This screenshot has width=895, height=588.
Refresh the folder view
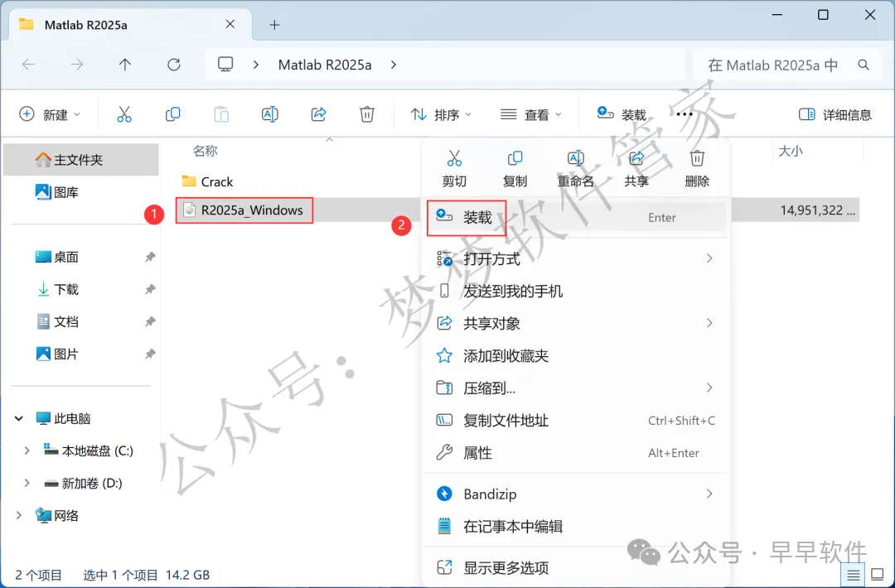tap(173, 65)
